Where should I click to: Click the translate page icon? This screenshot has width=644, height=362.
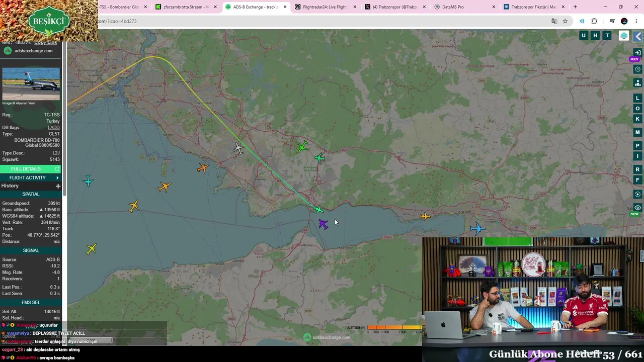coord(554,21)
